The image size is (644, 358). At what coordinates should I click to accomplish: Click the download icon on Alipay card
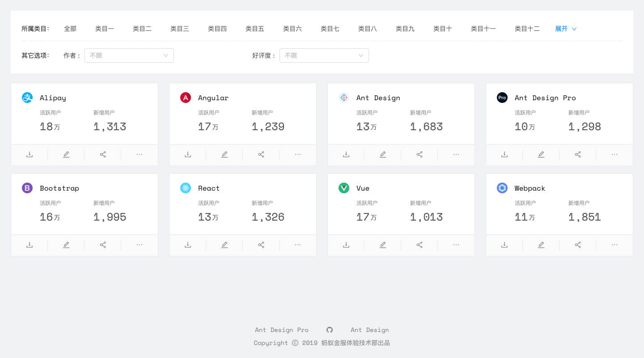click(30, 154)
